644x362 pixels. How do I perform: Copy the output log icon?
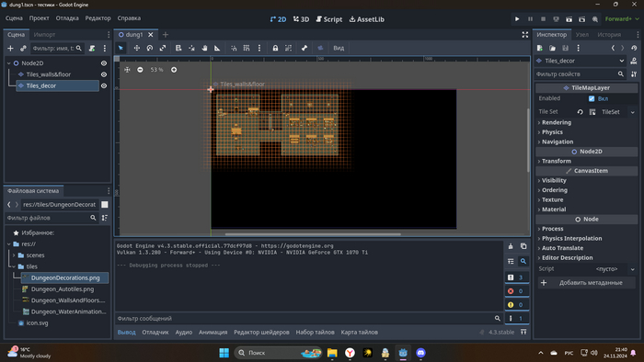523,246
